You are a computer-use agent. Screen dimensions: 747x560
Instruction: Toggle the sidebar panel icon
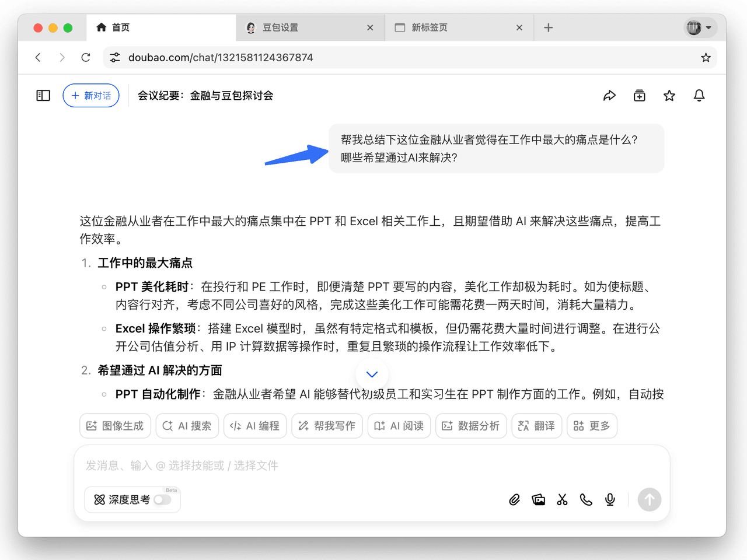[x=43, y=96]
